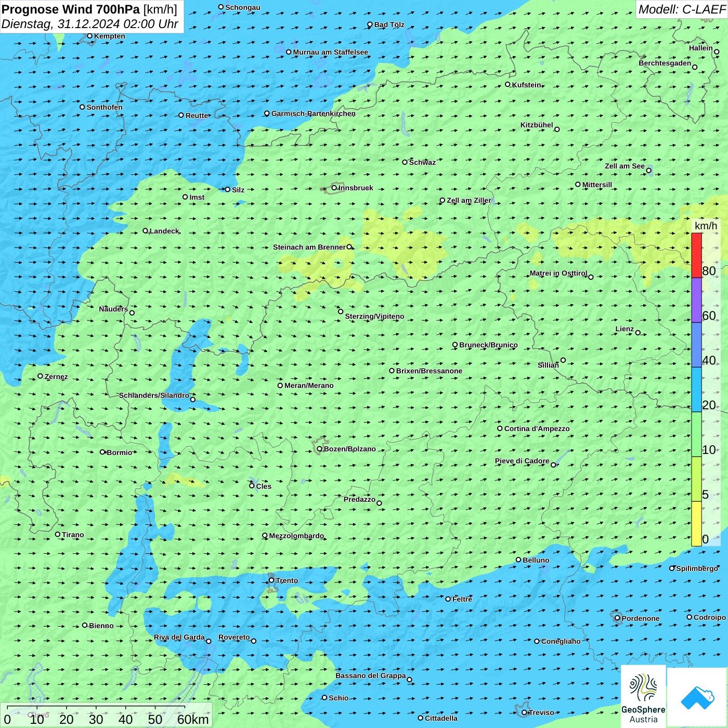This screenshot has width=728, height=728.
Task: Click the red segment of the legend
Action: coord(696,255)
